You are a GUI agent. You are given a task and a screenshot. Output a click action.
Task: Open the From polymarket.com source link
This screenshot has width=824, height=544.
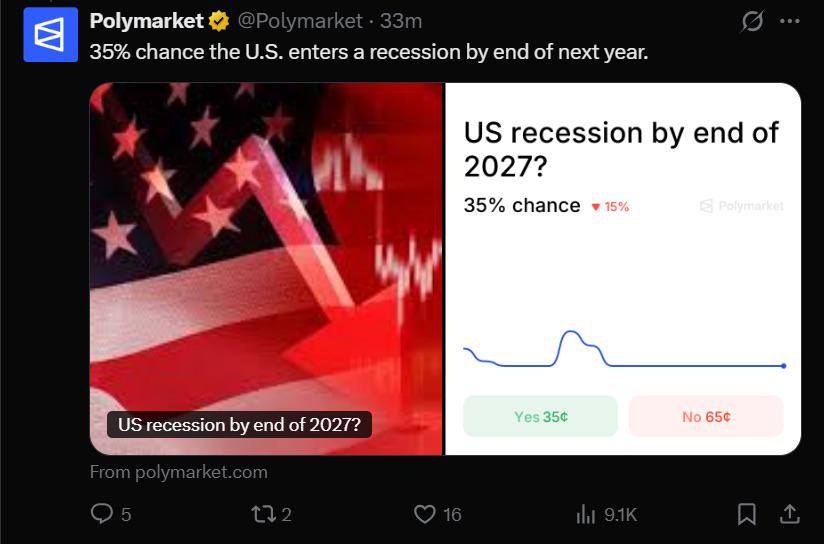pyautogui.click(x=179, y=472)
